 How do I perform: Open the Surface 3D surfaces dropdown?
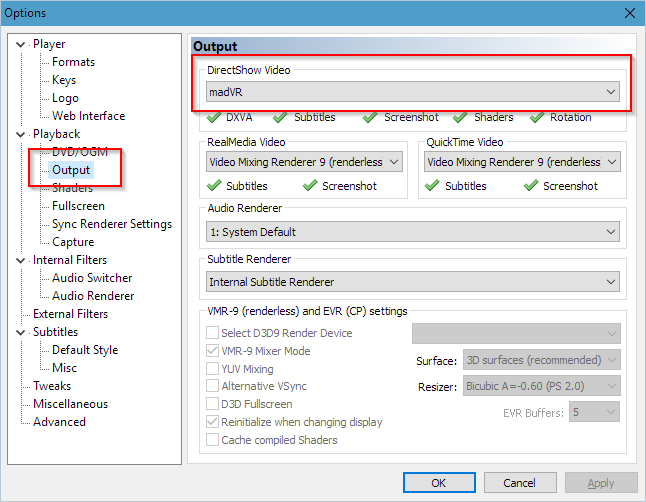(542, 360)
